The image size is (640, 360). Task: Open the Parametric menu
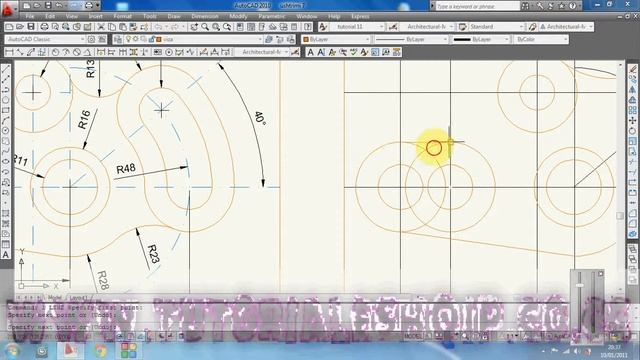click(x=271, y=16)
